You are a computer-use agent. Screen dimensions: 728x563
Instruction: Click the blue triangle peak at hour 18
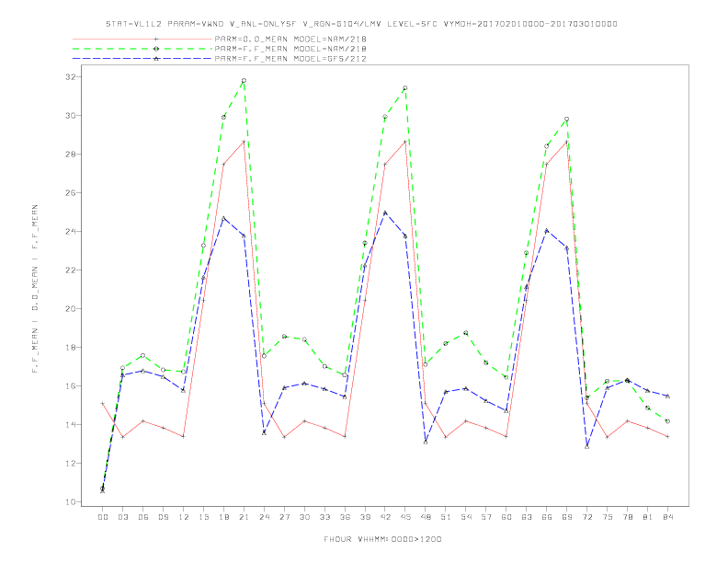click(223, 218)
